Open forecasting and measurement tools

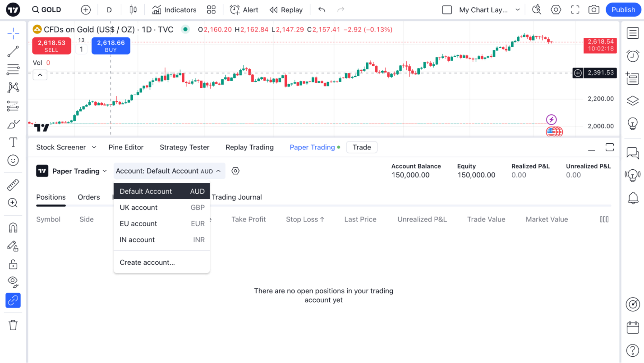[x=13, y=106]
